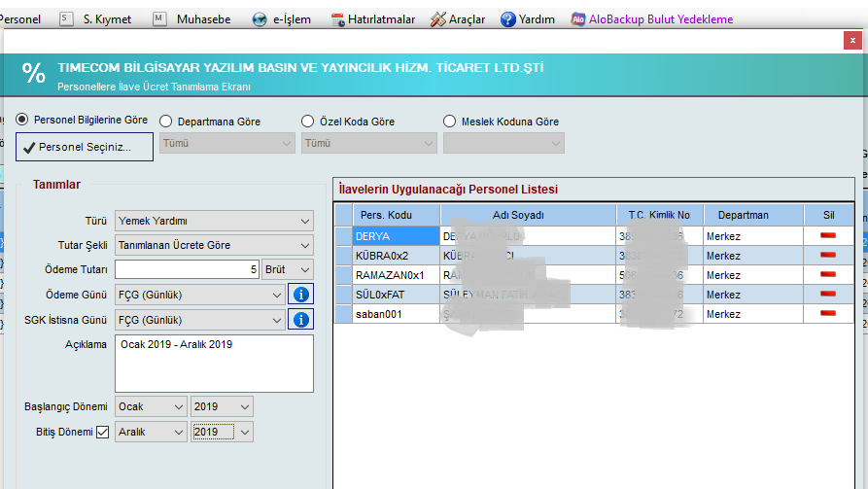
Task: Open the Ödeme Günü dropdown
Action: (x=200, y=296)
